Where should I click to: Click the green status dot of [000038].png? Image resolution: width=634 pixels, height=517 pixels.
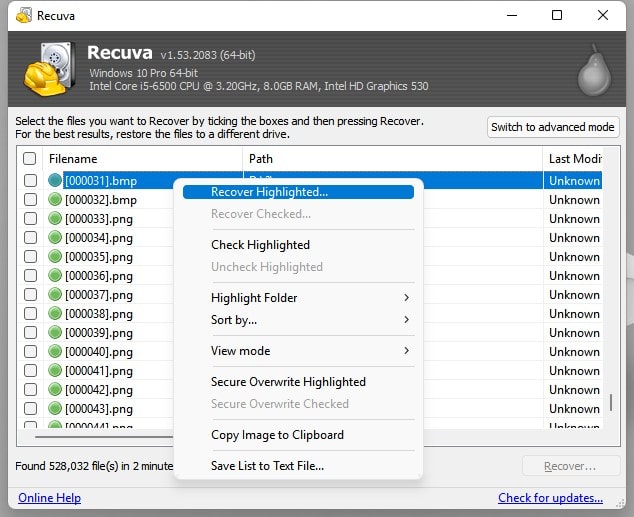55,313
